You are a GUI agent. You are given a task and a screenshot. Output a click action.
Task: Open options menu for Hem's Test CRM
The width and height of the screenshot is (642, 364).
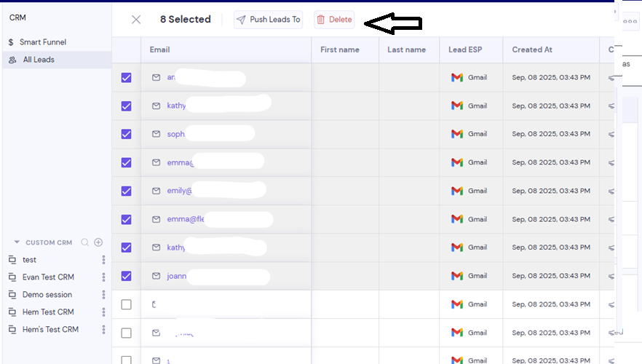point(103,329)
